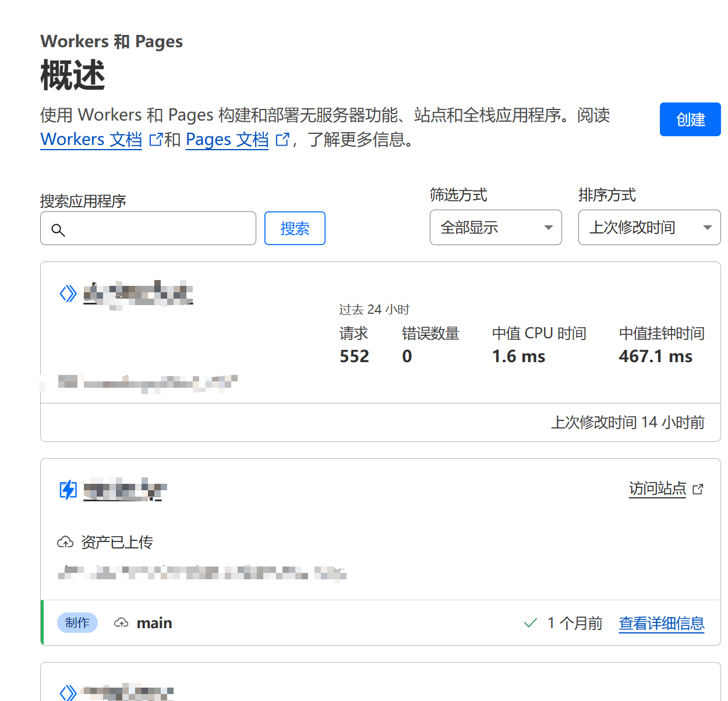Click the magnifying glass icon in search box
728x701 pixels.
(x=58, y=230)
